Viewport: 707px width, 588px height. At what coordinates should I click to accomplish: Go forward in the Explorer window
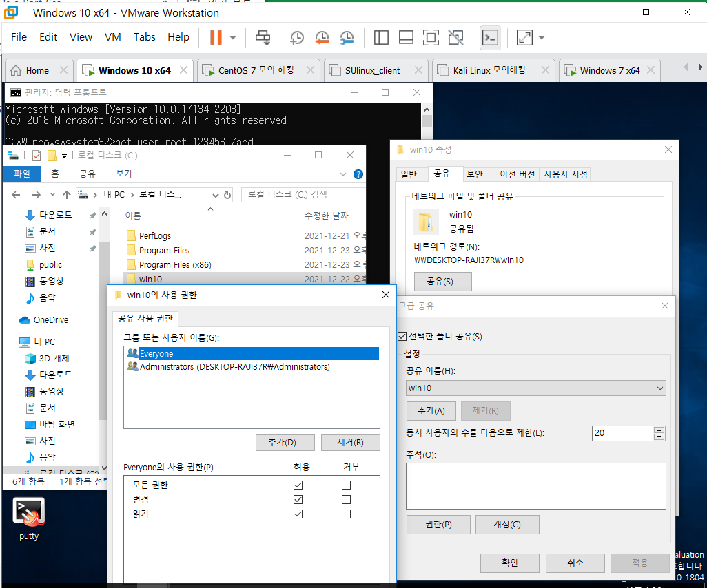[37, 195]
